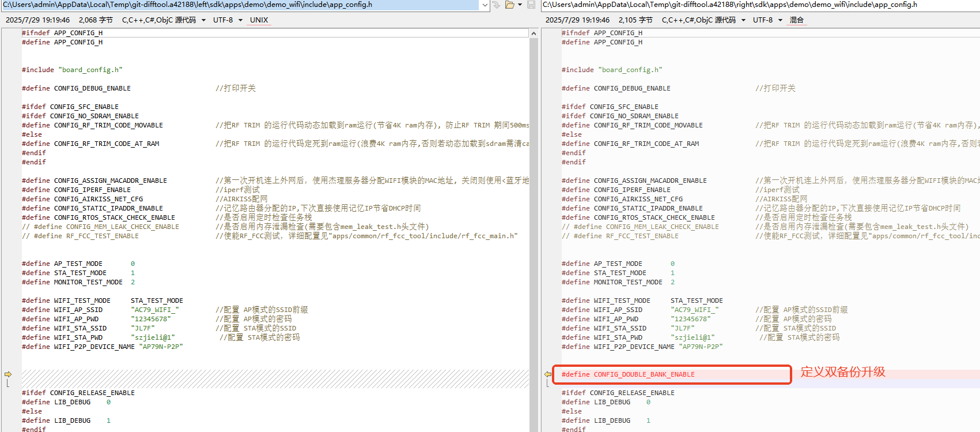Open the left pane file format dropdown arrow
Image resolution: width=980 pixels, height=432 pixels.
click(x=203, y=20)
